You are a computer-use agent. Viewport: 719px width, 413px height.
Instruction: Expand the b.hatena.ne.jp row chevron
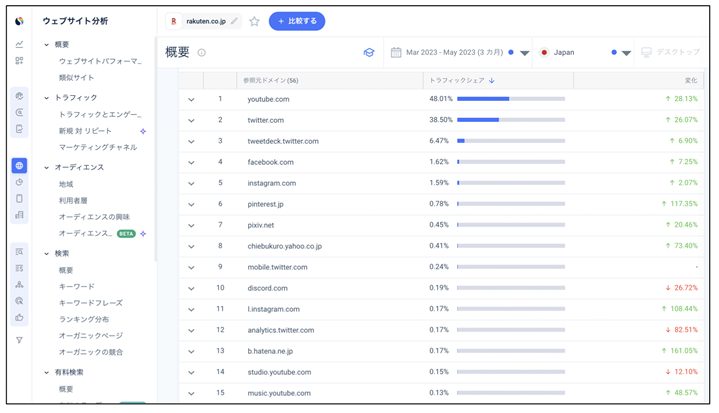click(191, 352)
